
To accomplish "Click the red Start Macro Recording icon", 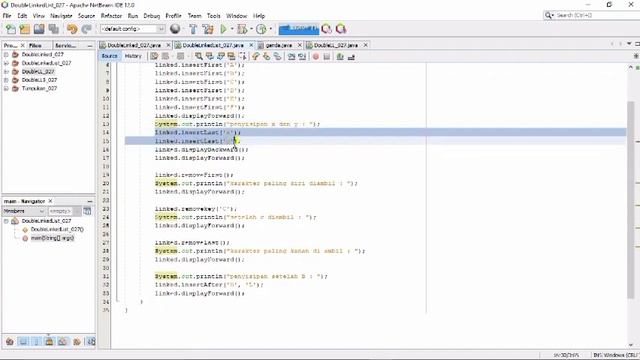I will pyautogui.click(x=316, y=56).
